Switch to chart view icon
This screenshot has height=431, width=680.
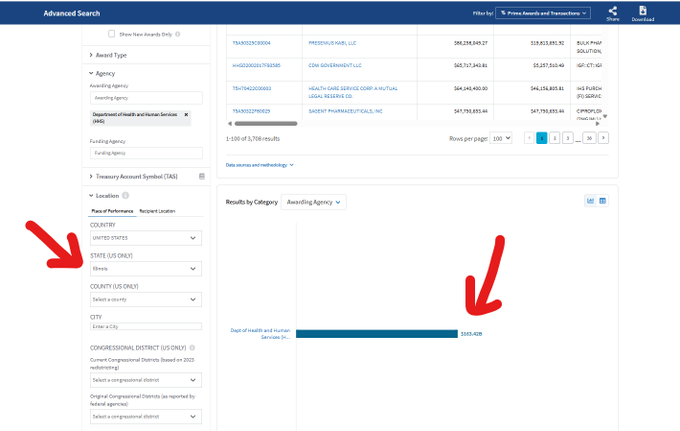(x=590, y=201)
